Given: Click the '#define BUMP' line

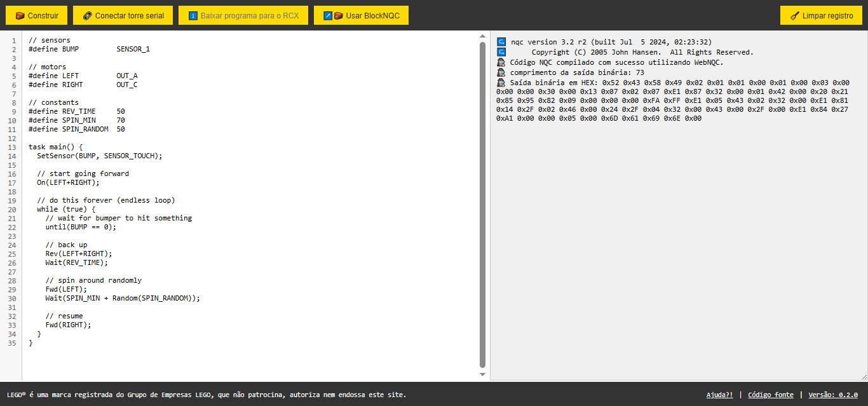Looking at the screenshot, I should click(90, 49).
